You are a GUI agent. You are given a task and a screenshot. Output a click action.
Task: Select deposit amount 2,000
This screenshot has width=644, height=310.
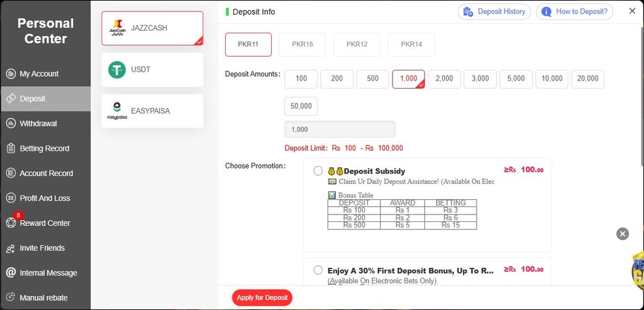[x=445, y=79]
